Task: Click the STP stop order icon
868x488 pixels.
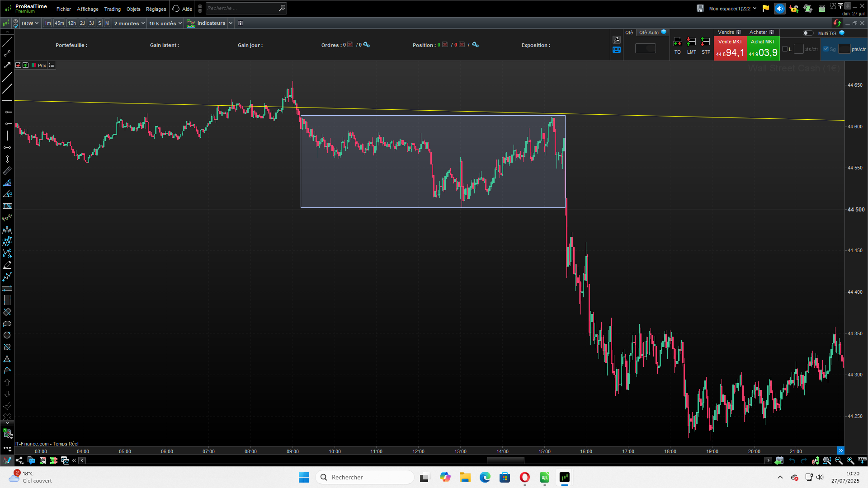Action: pyautogui.click(x=705, y=42)
